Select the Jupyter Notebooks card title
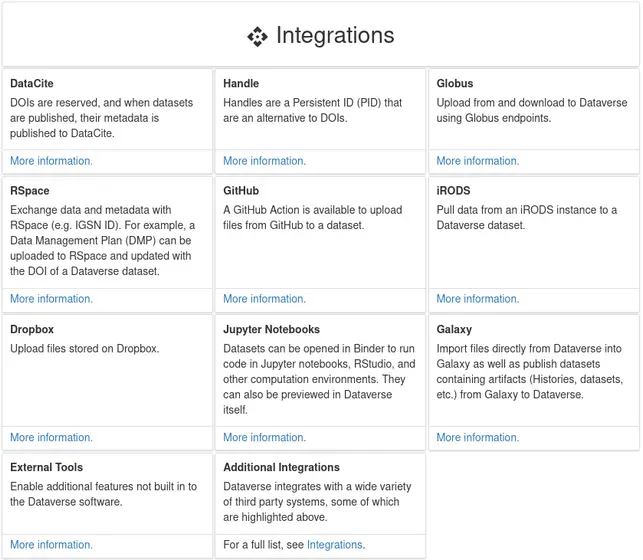 271,329
